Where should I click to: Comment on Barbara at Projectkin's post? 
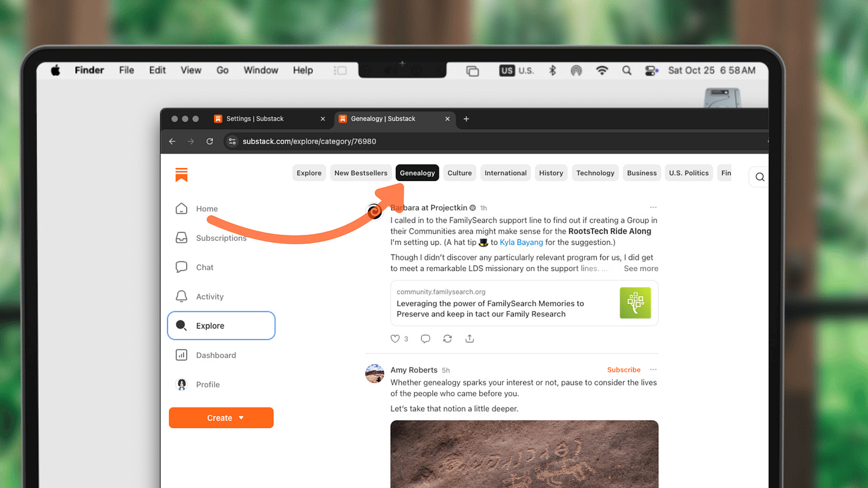coord(425,338)
